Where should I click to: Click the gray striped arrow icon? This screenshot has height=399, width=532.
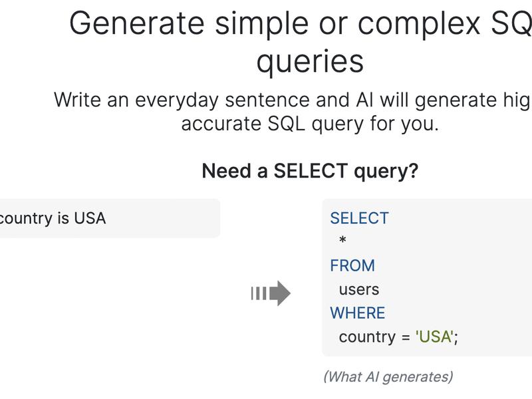(271, 293)
